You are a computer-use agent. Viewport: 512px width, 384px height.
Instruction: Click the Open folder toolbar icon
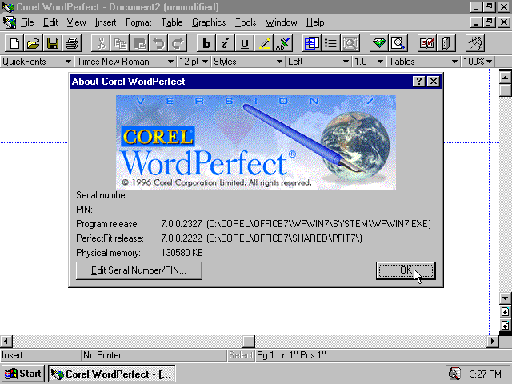tap(33, 43)
